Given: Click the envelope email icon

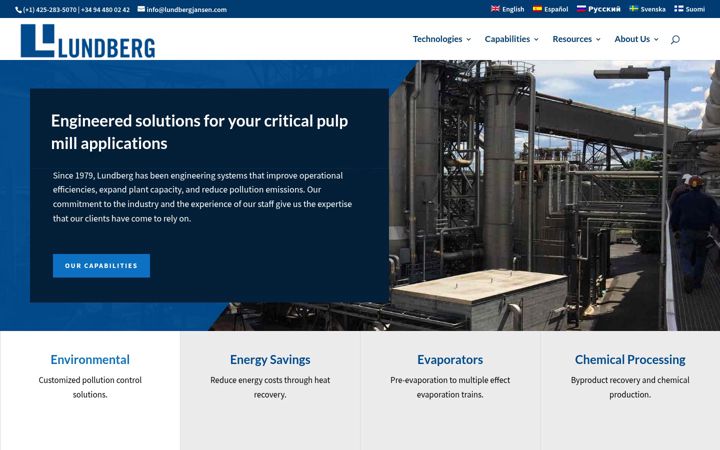Looking at the screenshot, I should (141, 9).
